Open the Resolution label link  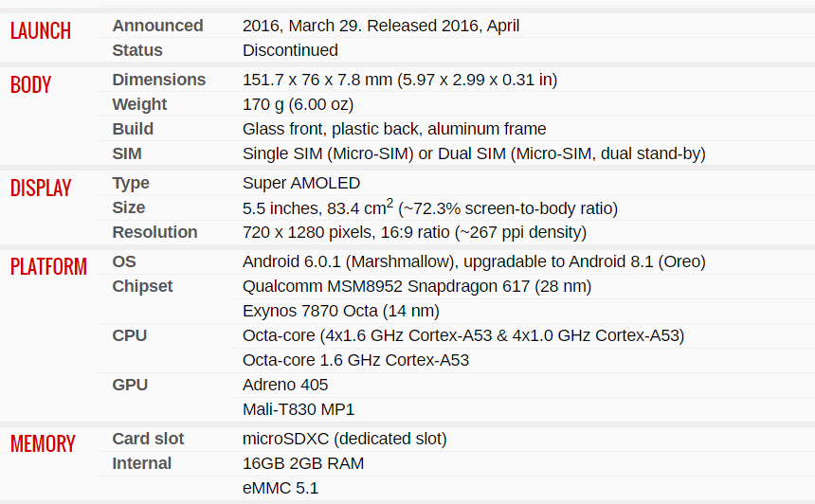click(154, 232)
